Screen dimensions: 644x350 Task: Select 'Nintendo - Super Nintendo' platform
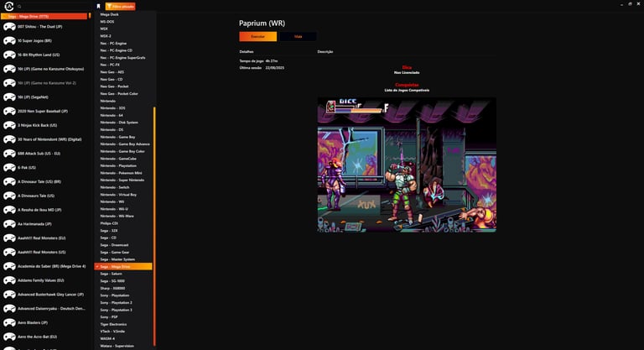pyautogui.click(x=123, y=180)
